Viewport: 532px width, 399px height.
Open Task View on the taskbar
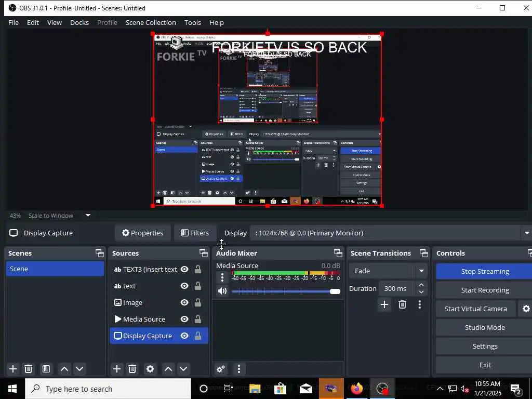[229, 389]
